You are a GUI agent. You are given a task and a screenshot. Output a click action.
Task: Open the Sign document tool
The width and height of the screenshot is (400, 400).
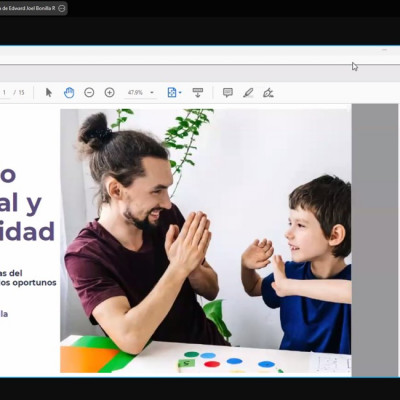268,92
